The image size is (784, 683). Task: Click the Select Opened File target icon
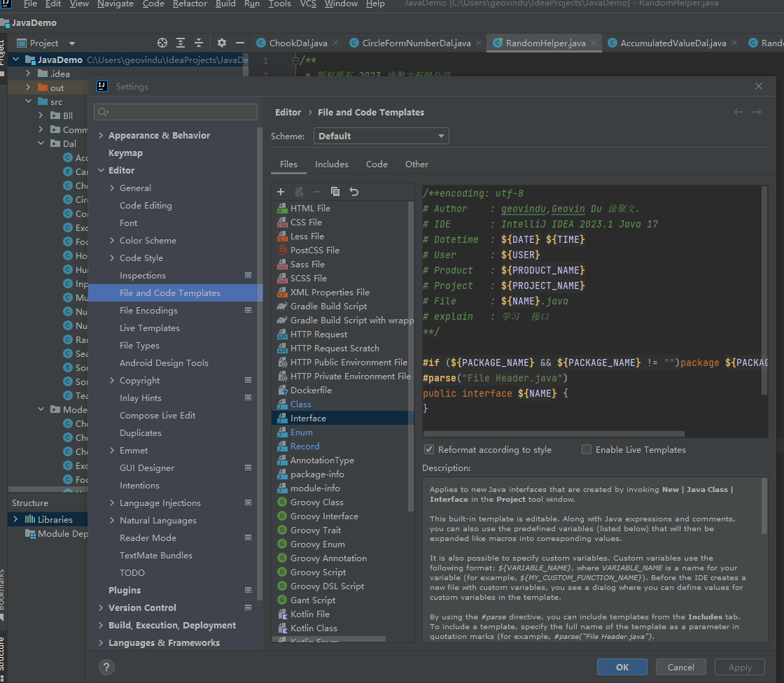coord(162,43)
